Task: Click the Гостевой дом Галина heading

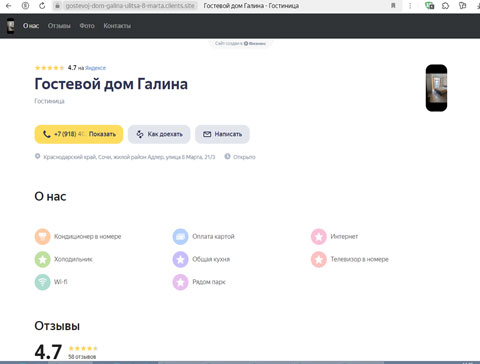Action: [111, 84]
